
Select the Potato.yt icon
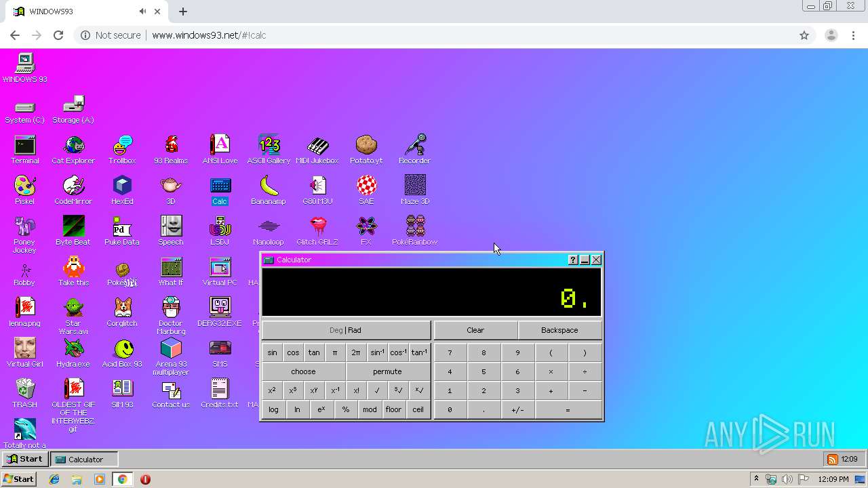point(366,150)
